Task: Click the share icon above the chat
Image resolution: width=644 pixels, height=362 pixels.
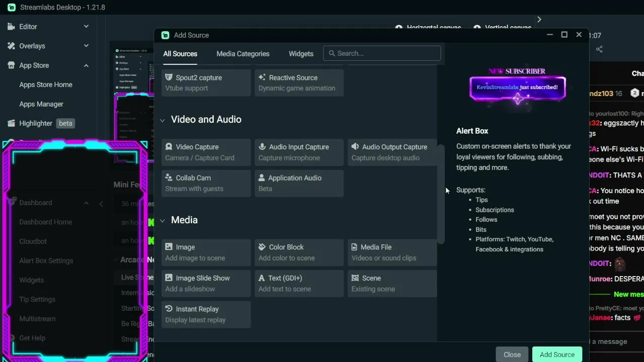Action: point(599,49)
